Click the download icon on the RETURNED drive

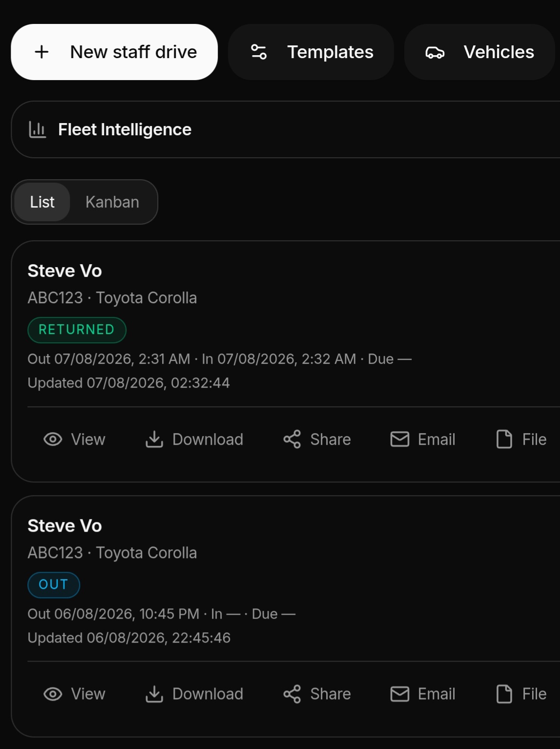(x=154, y=439)
